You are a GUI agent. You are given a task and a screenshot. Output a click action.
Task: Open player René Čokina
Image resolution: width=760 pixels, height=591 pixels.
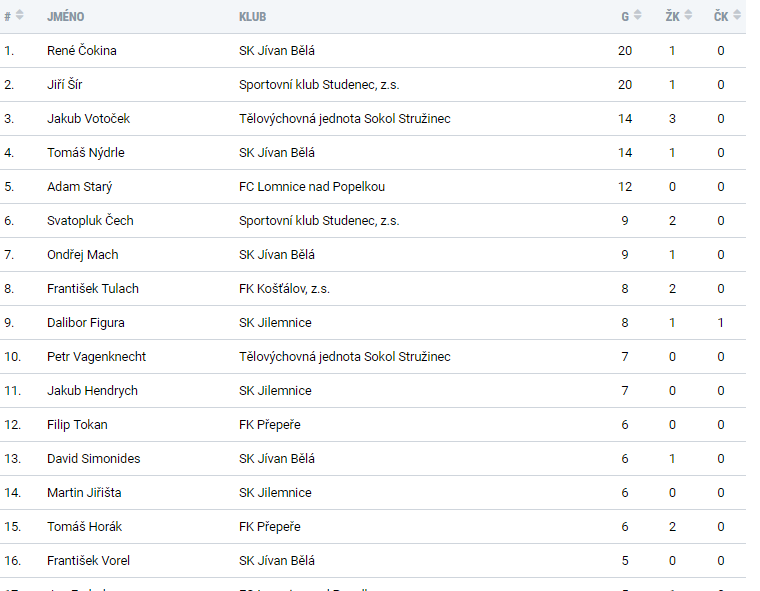click(82, 51)
